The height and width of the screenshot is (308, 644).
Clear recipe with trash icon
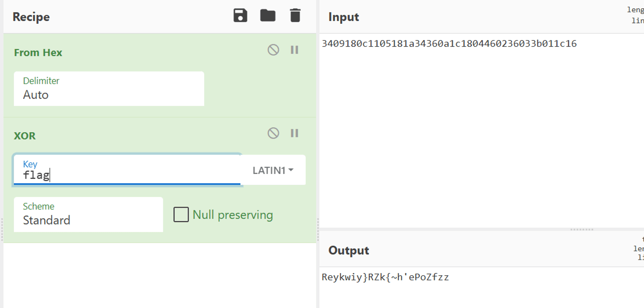(295, 16)
